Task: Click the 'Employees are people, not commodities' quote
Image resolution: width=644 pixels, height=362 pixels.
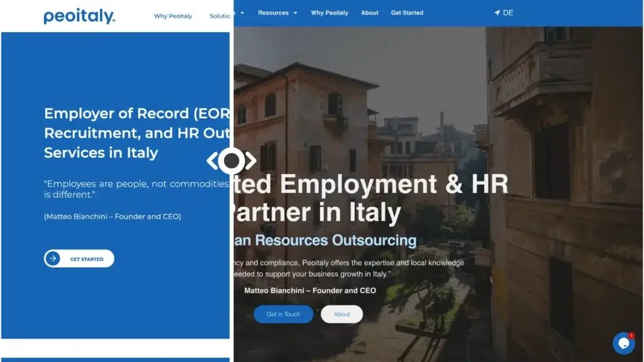Action: [136, 189]
